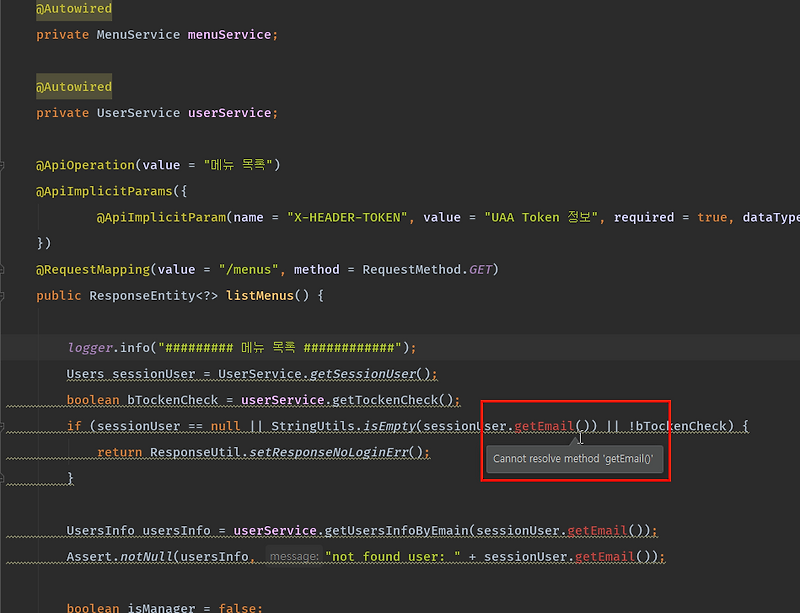Screen dimensions: 800x613
Task: Click the listMenus method name
Action: tap(257, 294)
